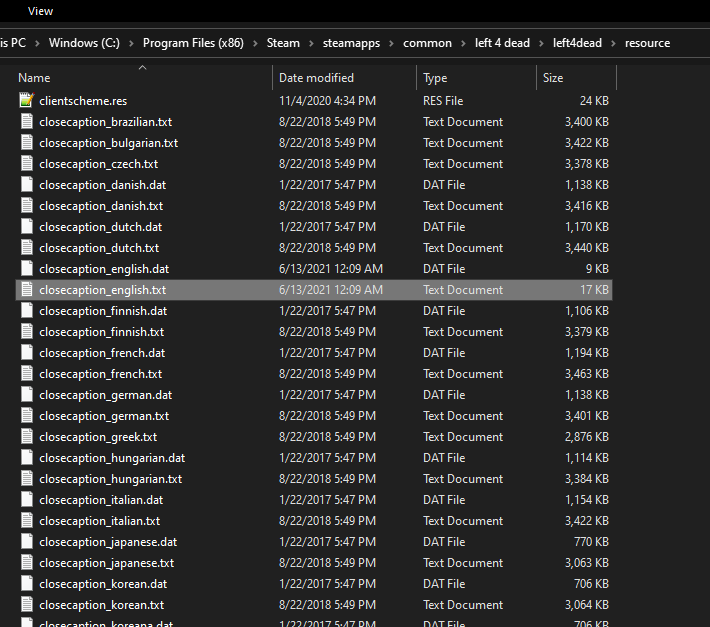Select closecaption_finnish.txt file icon
The height and width of the screenshot is (627, 710).
point(27,331)
